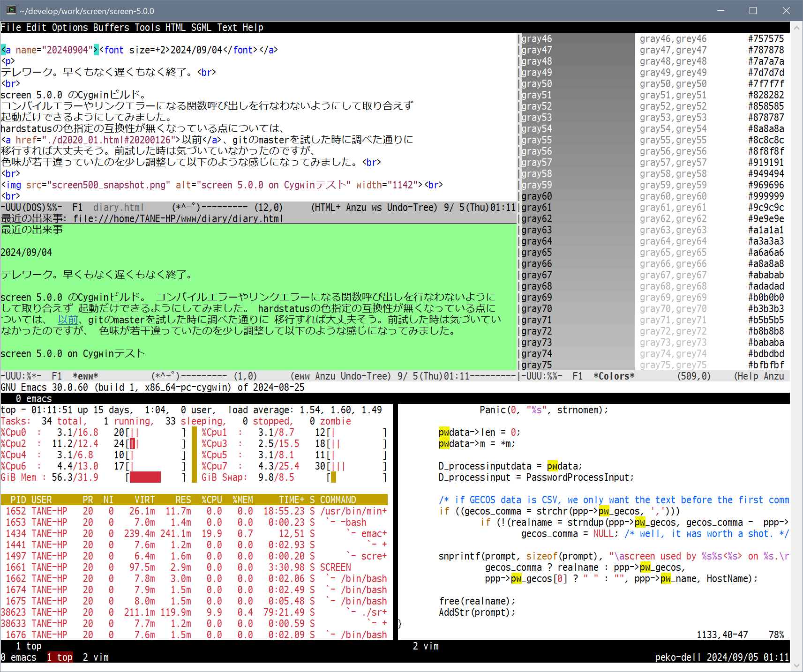The width and height of the screenshot is (803, 672).
Task: Click the Panic(0, "%s", strnomem) line
Action: coord(544,410)
